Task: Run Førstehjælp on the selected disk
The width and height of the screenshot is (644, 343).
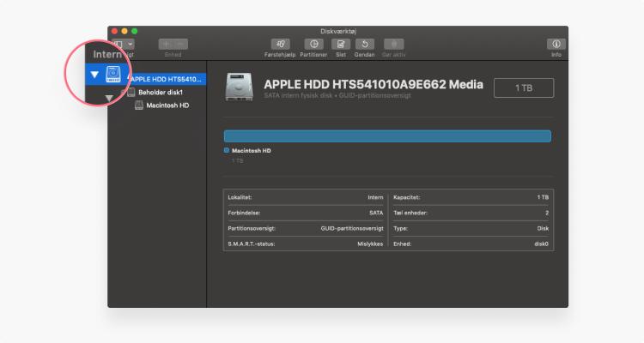Action: 281,44
